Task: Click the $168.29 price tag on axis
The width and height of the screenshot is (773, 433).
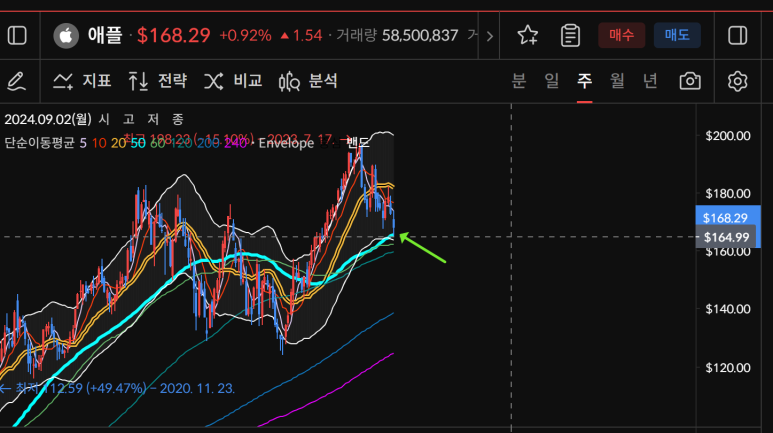Action: [x=725, y=217]
